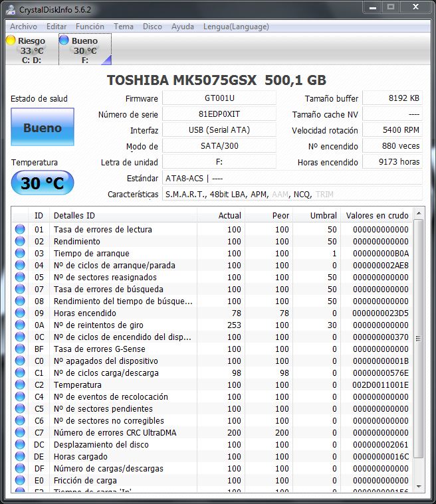Minimize the CrystalDiskInfo window
This screenshot has width=436, height=504.
point(373,7)
